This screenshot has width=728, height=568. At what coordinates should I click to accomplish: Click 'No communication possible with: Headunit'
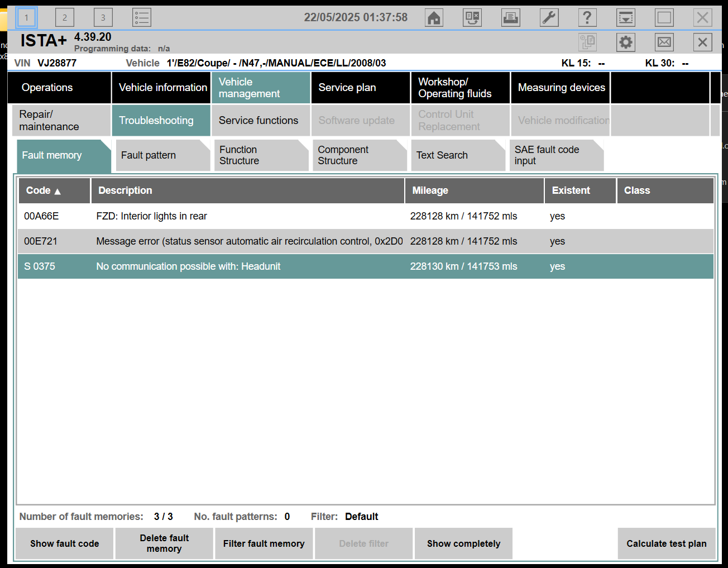coord(188,266)
